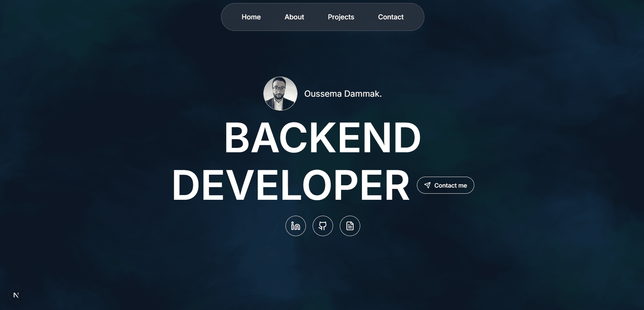Screen dimensions: 644x310
Task: Click Contact in the navigation bar
Action: point(391,17)
